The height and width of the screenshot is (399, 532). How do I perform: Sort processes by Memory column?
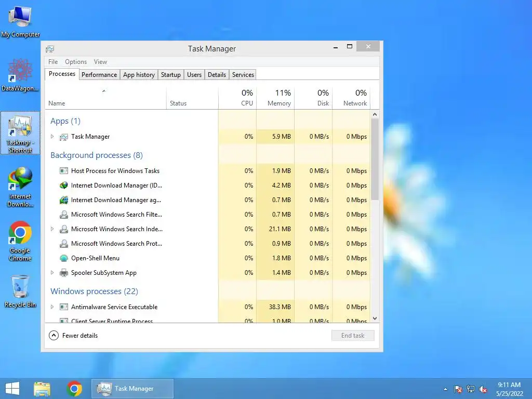[x=275, y=98]
